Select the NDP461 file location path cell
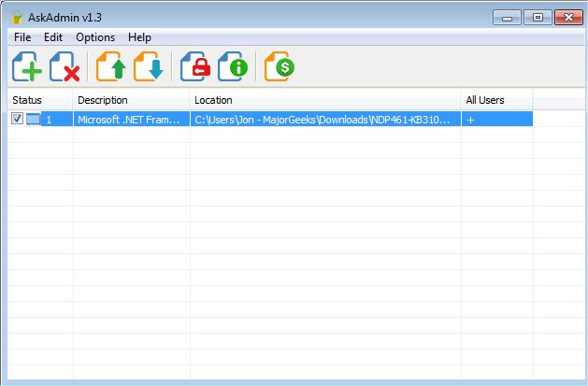Image resolution: width=588 pixels, height=386 pixels. pyautogui.click(x=325, y=120)
